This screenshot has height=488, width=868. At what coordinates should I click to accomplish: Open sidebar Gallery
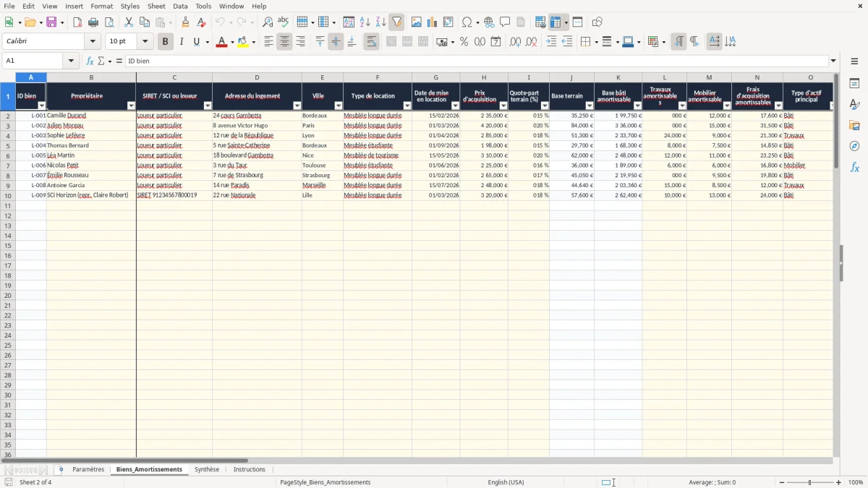854,125
